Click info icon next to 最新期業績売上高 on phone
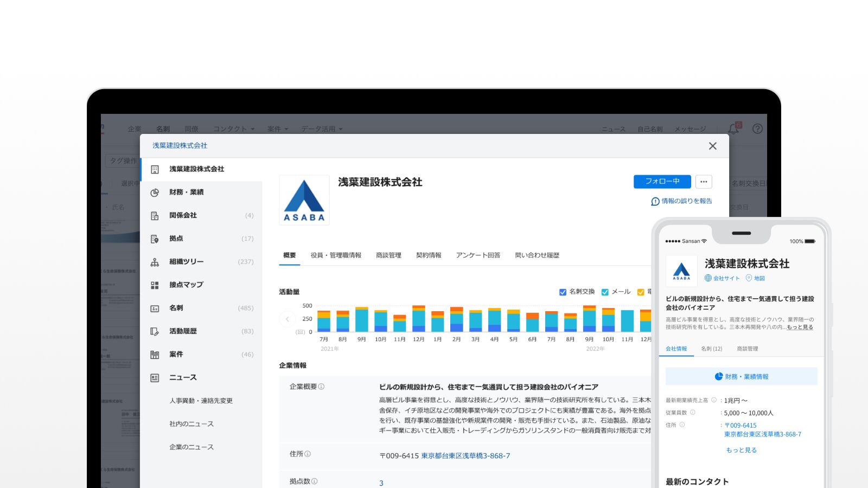Screen dimensions: 868x488 tap(714, 400)
